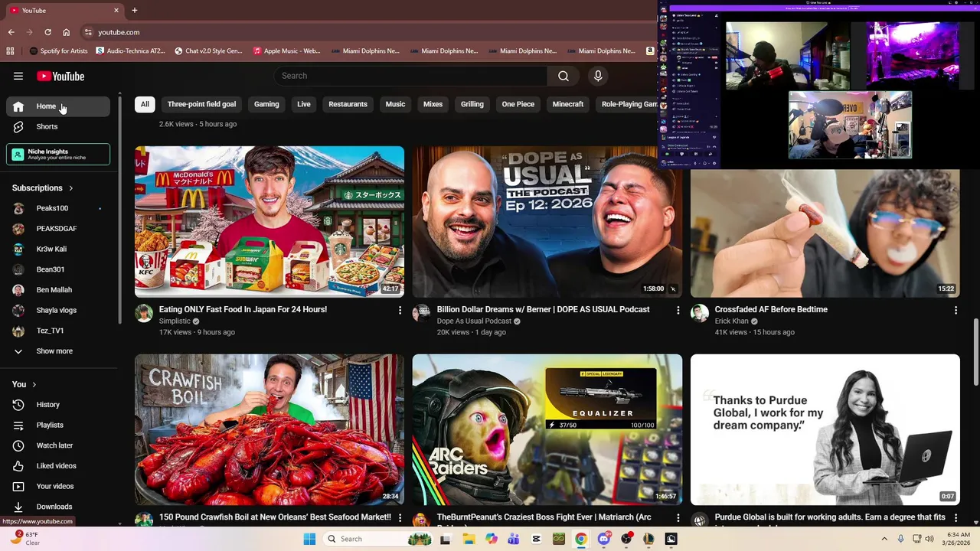Viewport: 980px width, 551px height.
Task: Open Spotify for Artists bookmark
Action: point(59,51)
